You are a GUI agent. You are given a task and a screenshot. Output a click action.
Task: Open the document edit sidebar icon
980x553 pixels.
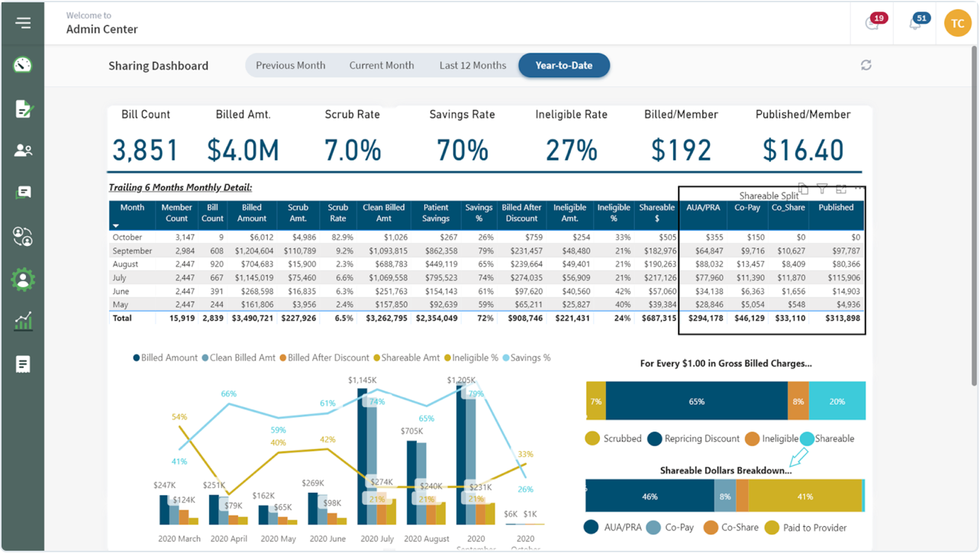pos(23,108)
